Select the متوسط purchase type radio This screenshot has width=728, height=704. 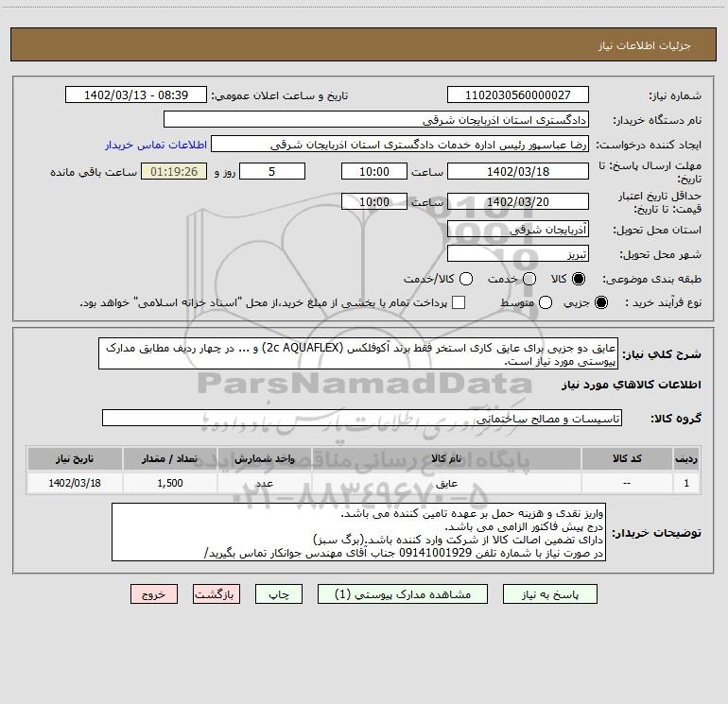546,302
